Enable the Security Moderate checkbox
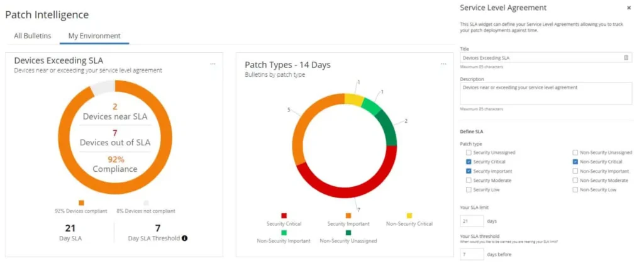The height and width of the screenshot is (263, 644). (x=469, y=181)
